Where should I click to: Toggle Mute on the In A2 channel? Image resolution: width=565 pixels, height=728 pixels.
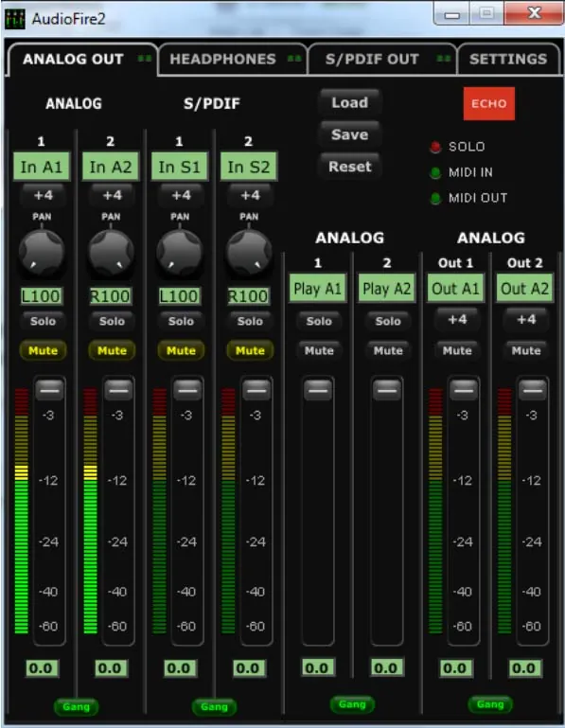point(112,350)
